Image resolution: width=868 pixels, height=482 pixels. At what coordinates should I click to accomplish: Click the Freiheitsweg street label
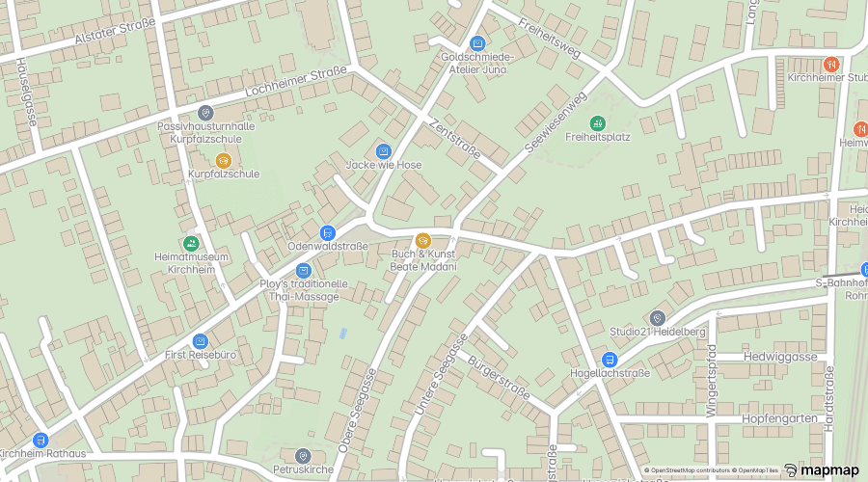(550, 39)
